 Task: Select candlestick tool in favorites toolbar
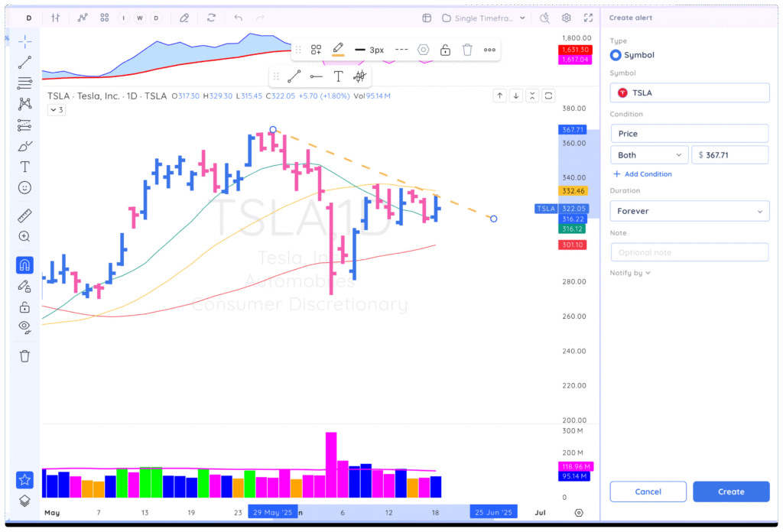point(359,76)
